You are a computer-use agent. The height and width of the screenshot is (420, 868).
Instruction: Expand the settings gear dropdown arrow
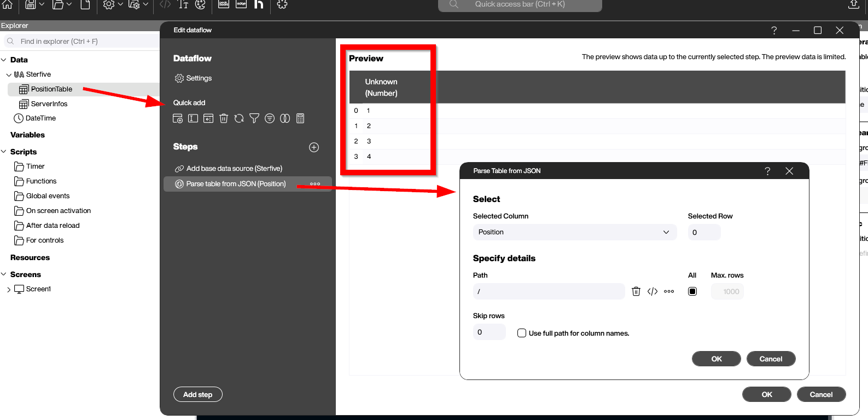click(x=120, y=4)
